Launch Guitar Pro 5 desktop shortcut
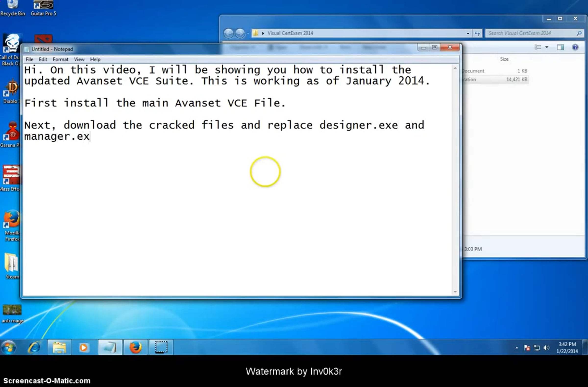Image resolution: width=588 pixels, height=387 pixels. coord(43,8)
